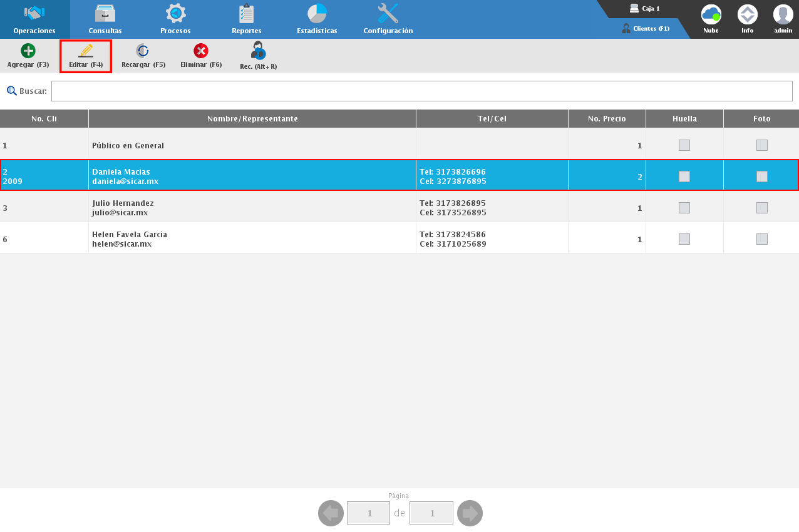
Task: Click the Info icon in header
Action: [x=747, y=14]
